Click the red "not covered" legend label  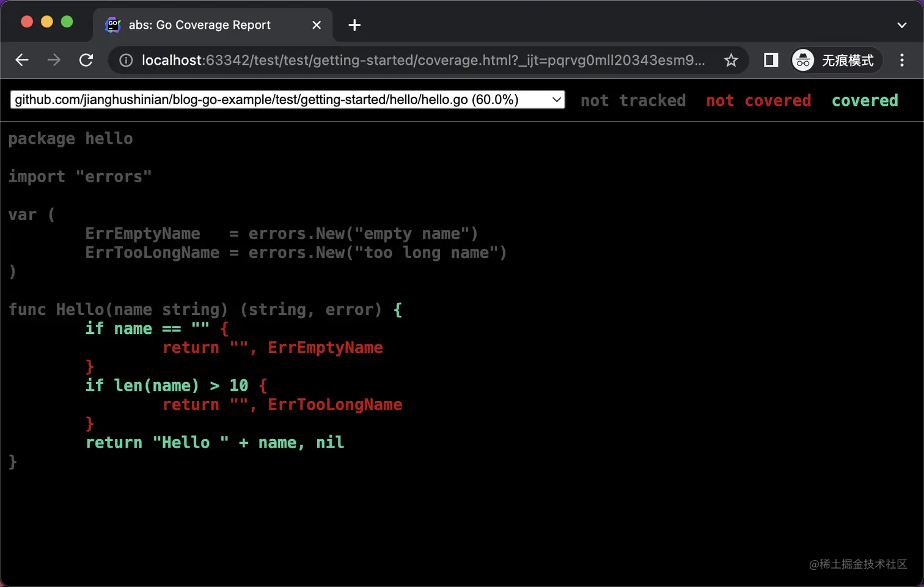(x=758, y=100)
